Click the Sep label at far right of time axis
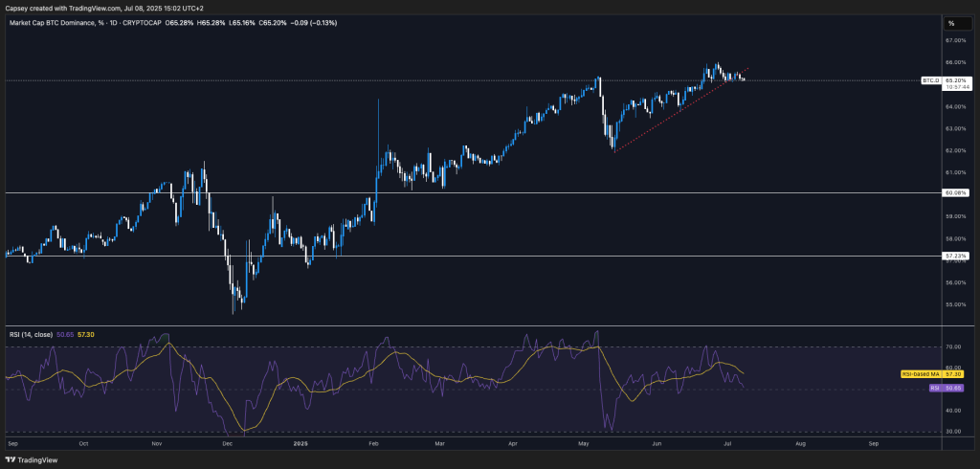Image resolution: width=980 pixels, height=469 pixels. (x=873, y=445)
